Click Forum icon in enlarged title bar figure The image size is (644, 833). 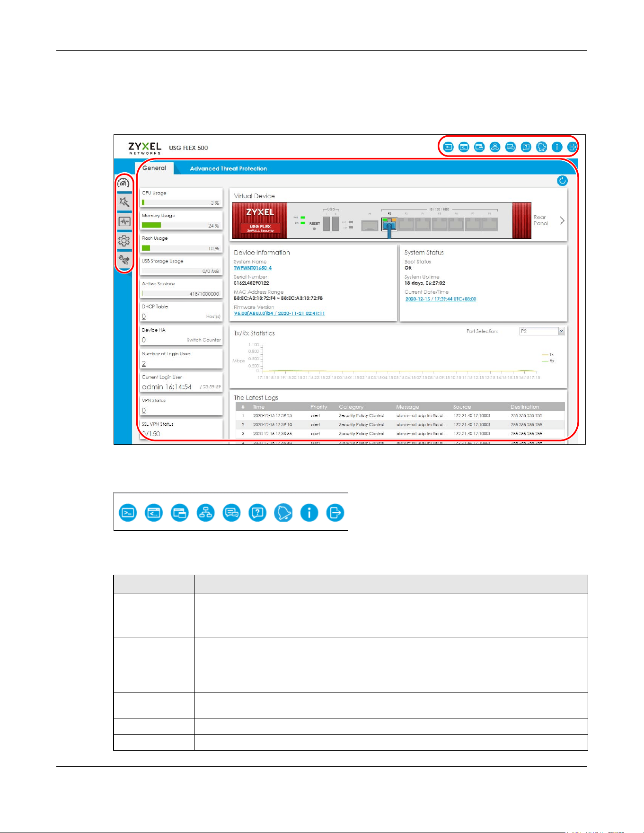click(231, 513)
